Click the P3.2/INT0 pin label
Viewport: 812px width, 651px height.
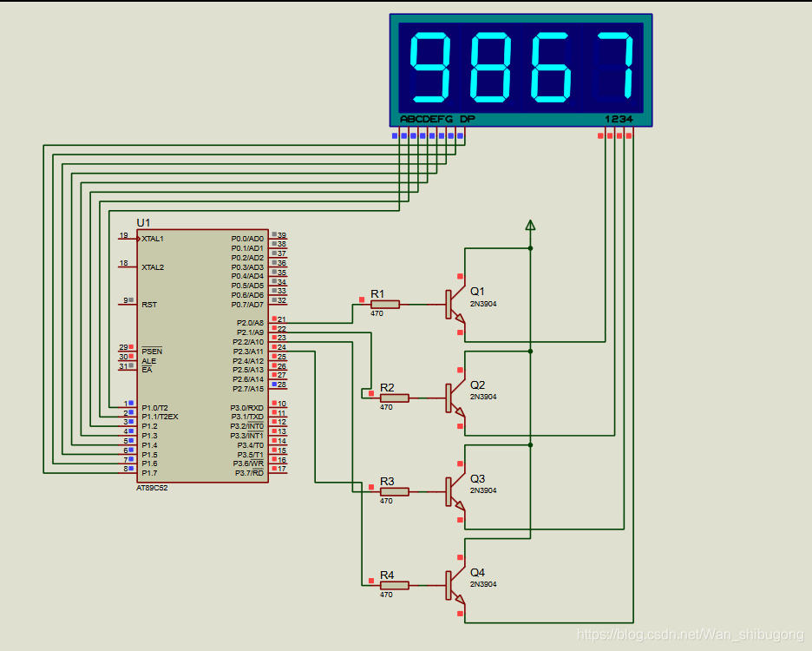(x=247, y=426)
